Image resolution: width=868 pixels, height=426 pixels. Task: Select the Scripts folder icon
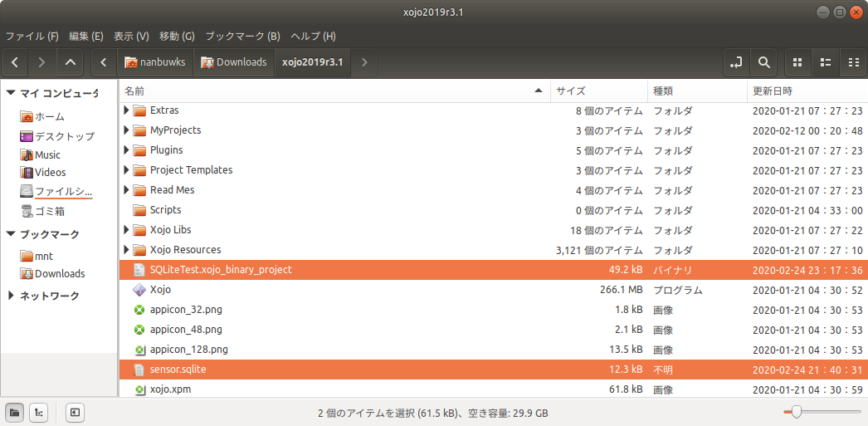(139, 210)
